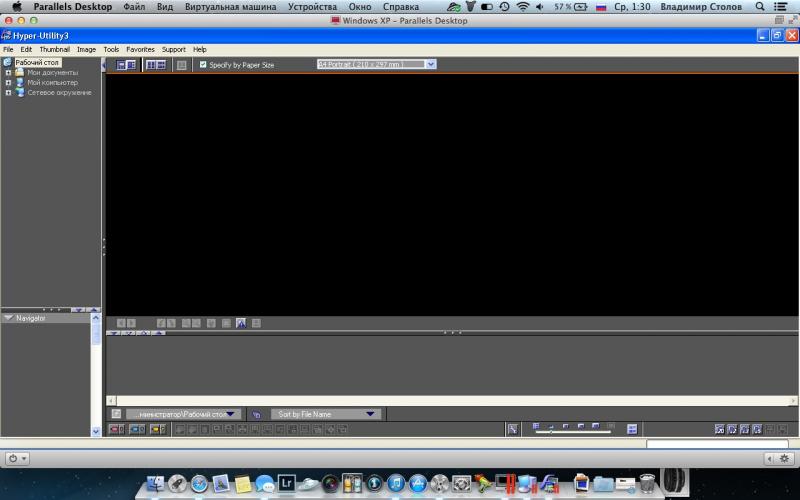This screenshot has height=500, width=800.
Task: Click the first of the four icons at bottom right
Action: [719, 430]
